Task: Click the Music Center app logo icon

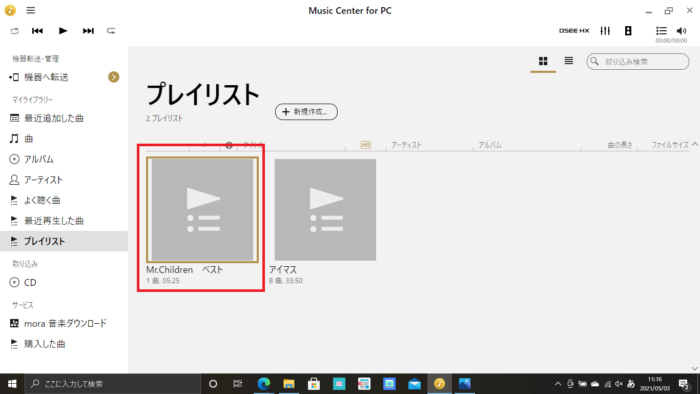Action: pos(10,10)
